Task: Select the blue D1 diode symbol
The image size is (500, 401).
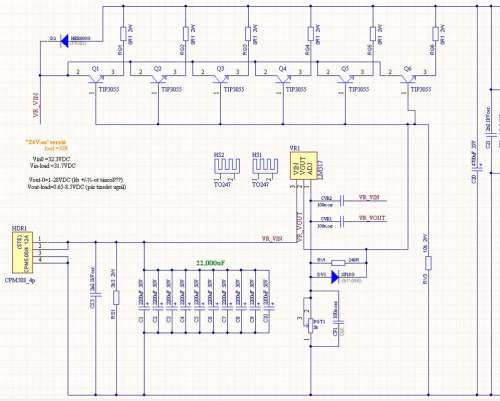Action: (x=64, y=41)
